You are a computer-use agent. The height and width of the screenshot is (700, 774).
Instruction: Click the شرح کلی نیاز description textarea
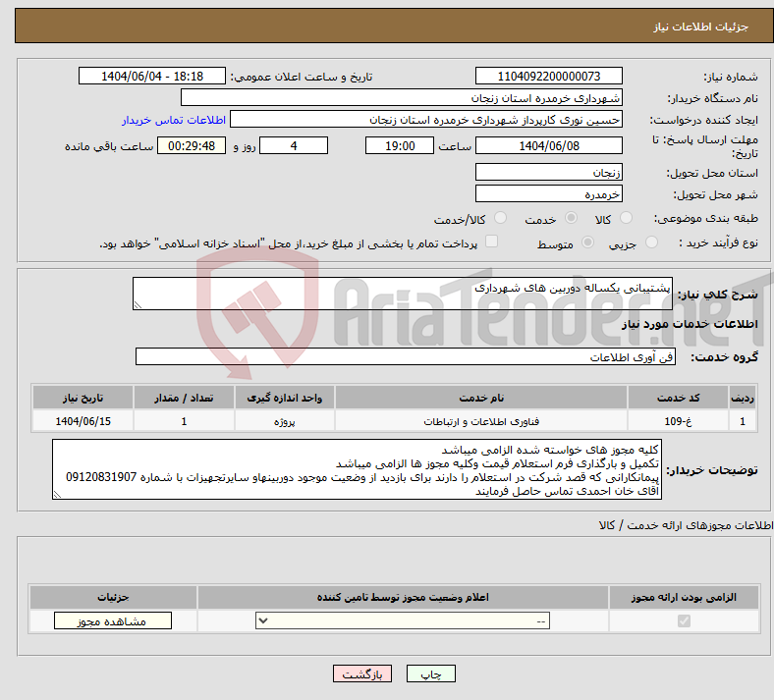click(x=403, y=294)
